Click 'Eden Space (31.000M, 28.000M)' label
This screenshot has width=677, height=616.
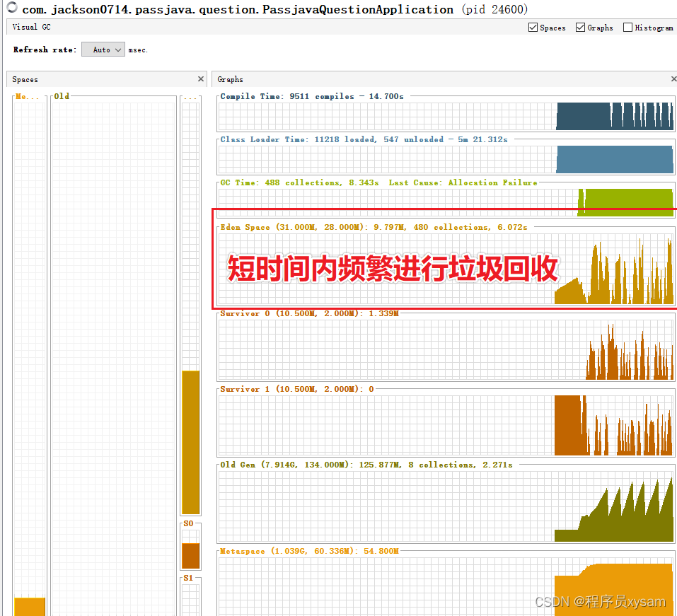(294, 227)
